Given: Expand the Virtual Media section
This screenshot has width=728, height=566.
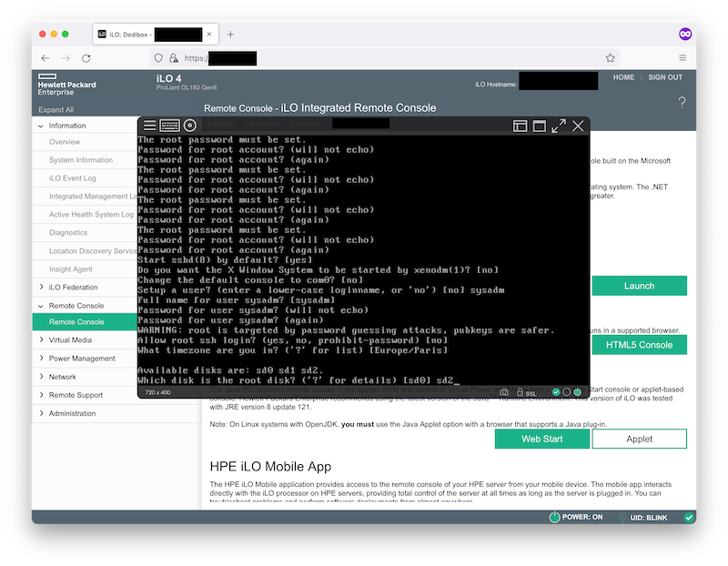Looking at the screenshot, I should 41,340.
